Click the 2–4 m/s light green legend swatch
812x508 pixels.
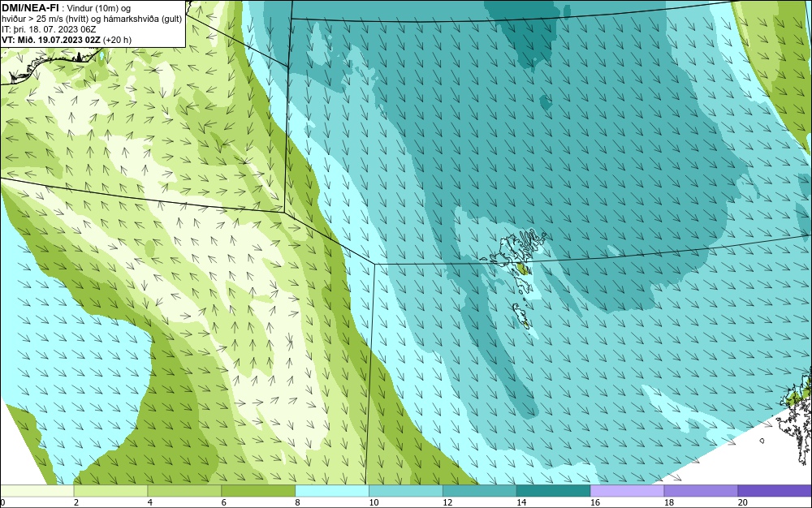click(x=110, y=491)
